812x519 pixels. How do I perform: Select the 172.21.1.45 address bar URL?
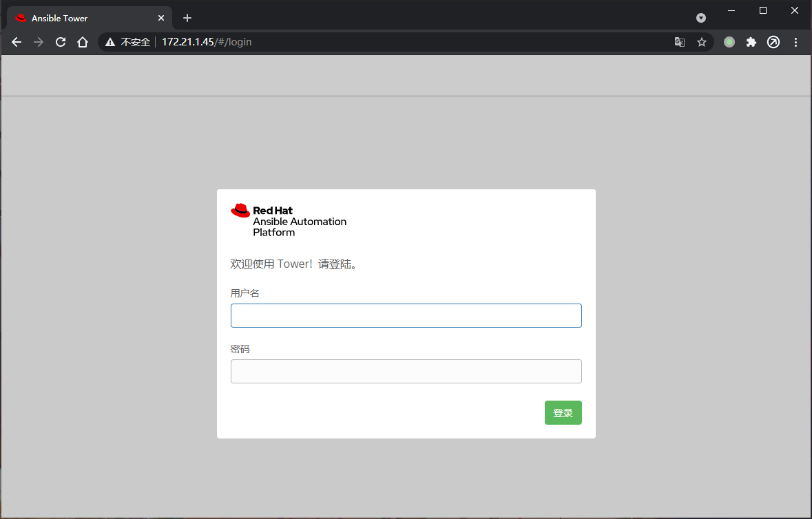pyautogui.click(x=207, y=42)
